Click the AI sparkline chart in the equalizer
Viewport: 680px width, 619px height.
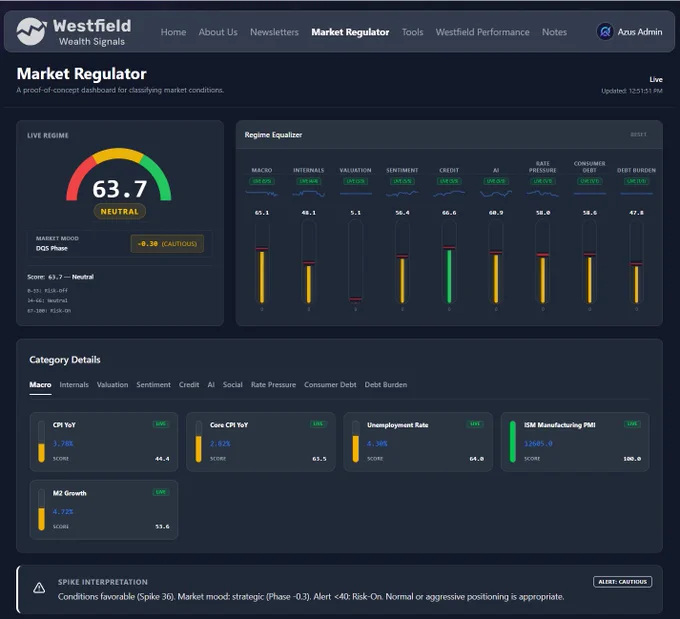(496, 193)
